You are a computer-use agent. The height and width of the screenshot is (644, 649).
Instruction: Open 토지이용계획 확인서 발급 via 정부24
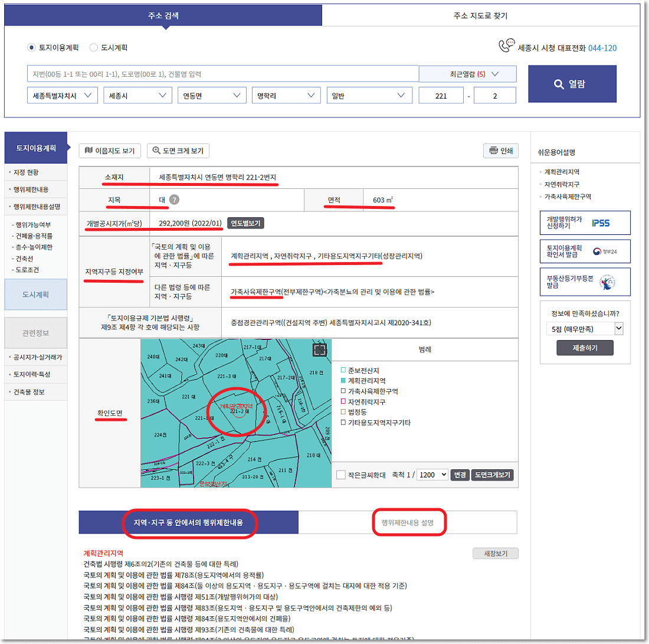coord(585,251)
